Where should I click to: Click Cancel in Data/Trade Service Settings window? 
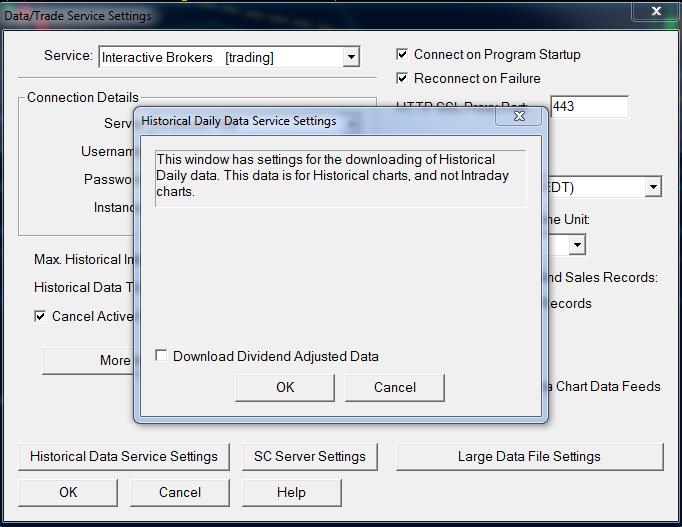[x=180, y=493]
